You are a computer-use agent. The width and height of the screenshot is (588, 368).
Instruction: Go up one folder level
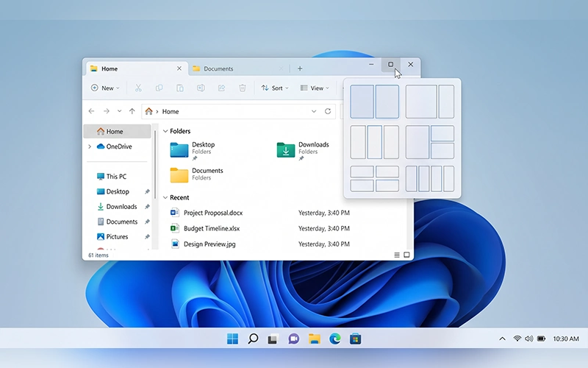(132, 111)
